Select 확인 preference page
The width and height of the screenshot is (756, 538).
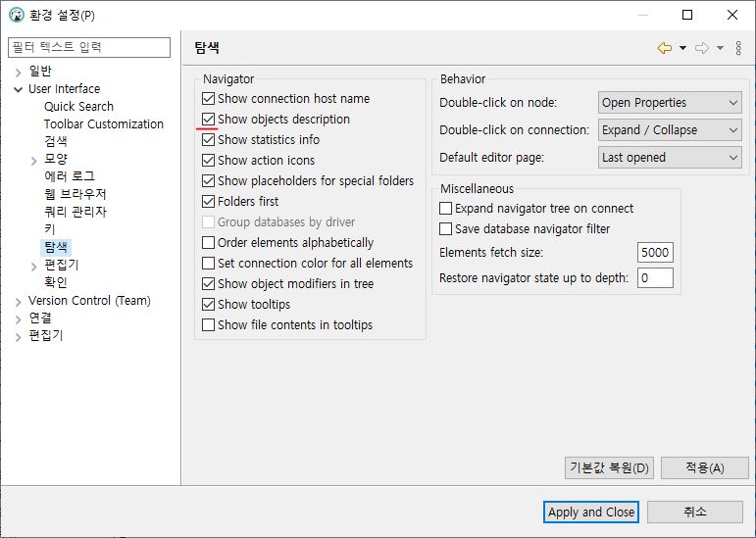tap(56, 282)
